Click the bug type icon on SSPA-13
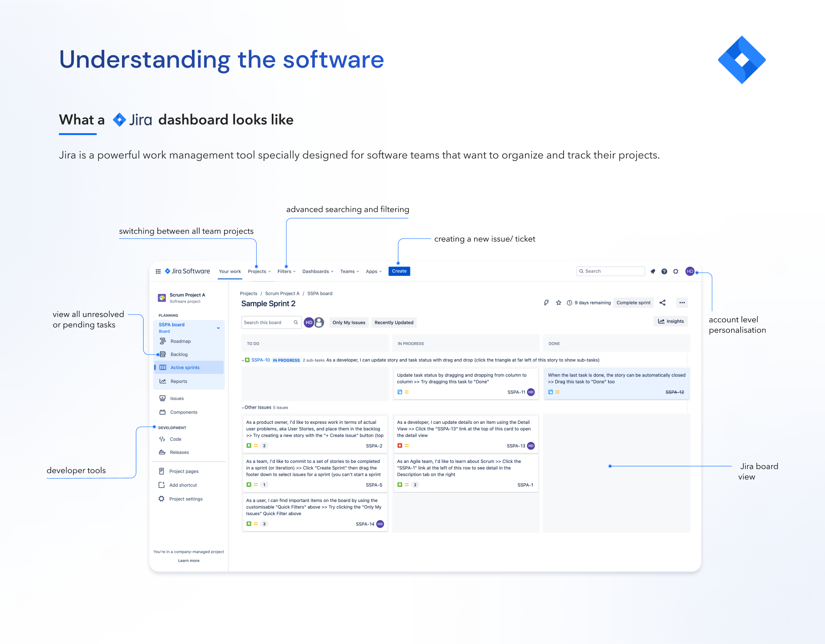 click(400, 446)
